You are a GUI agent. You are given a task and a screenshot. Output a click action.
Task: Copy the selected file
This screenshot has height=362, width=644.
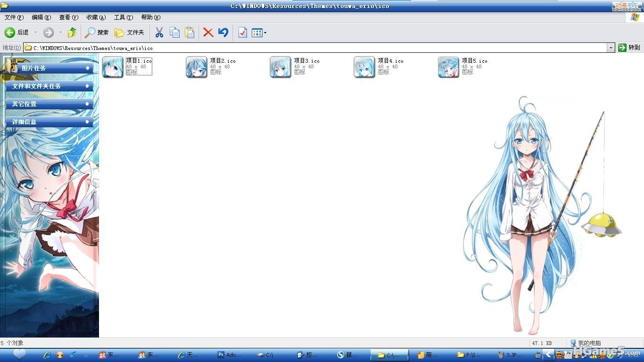[x=174, y=33]
